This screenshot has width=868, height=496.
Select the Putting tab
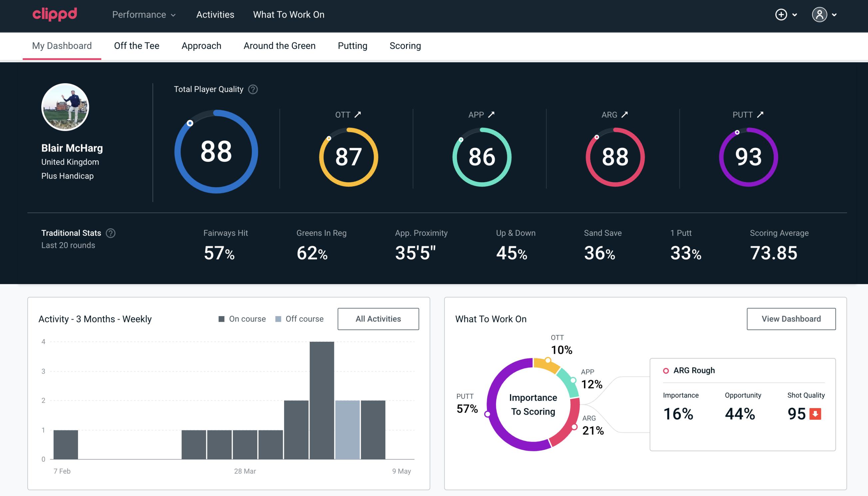[352, 45]
